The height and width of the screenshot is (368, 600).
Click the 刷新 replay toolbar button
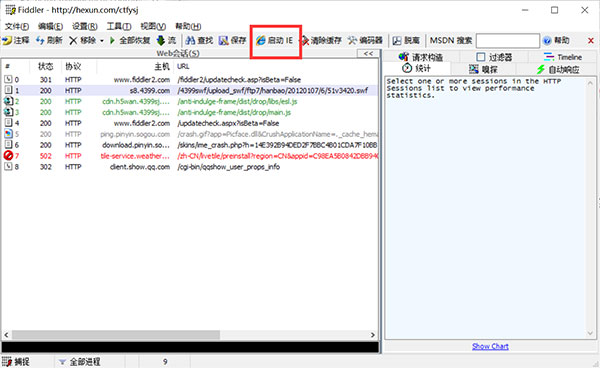point(49,40)
